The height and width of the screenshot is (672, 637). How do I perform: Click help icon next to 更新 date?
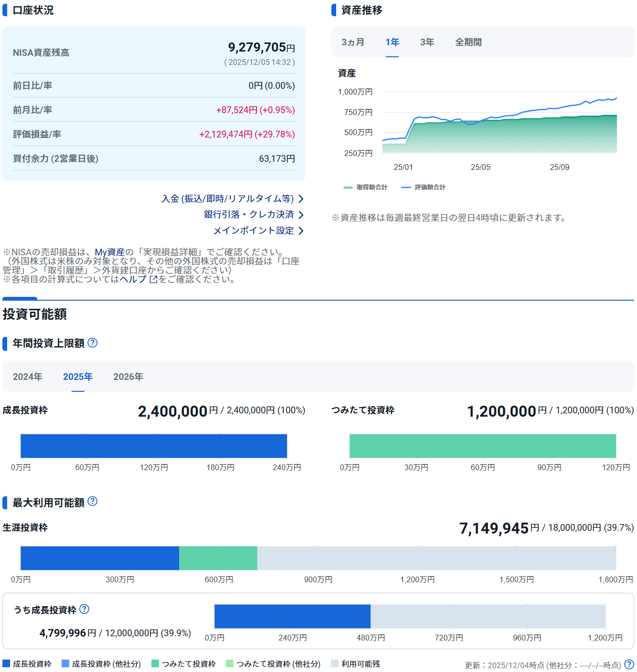point(629,664)
